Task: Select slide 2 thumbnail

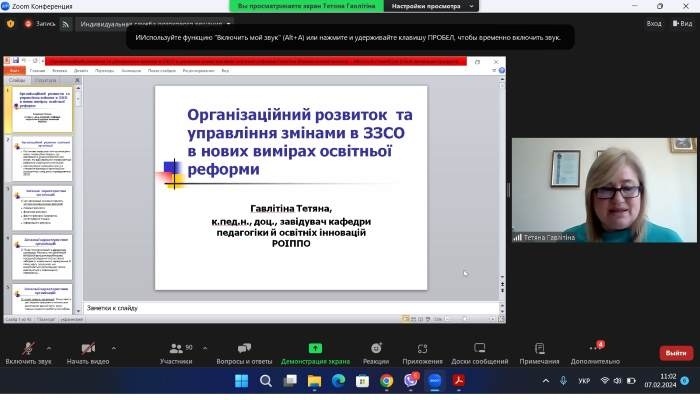Action: tap(42, 159)
